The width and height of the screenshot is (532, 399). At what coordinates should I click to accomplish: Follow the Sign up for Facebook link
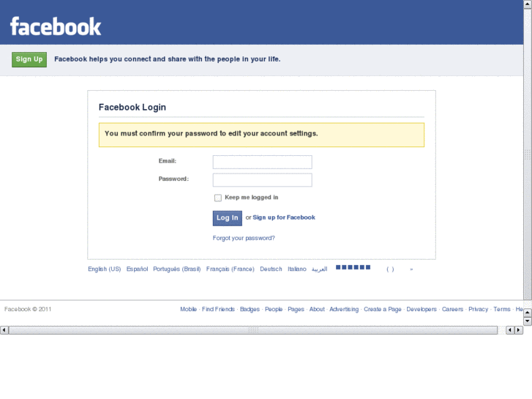point(284,217)
